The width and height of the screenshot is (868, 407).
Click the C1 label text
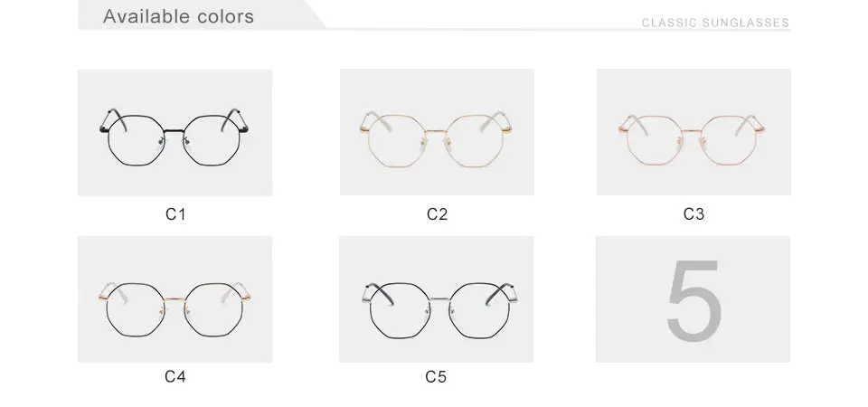(x=175, y=214)
